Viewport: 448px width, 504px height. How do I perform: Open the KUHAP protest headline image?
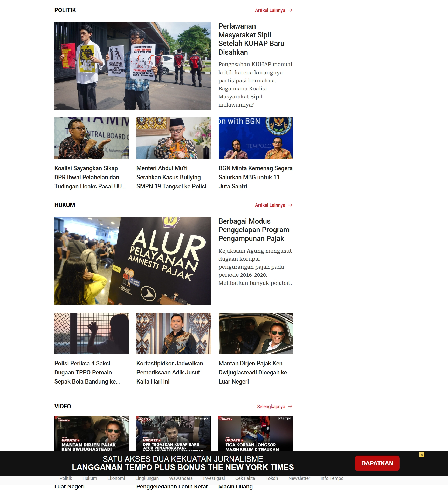click(x=132, y=66)
